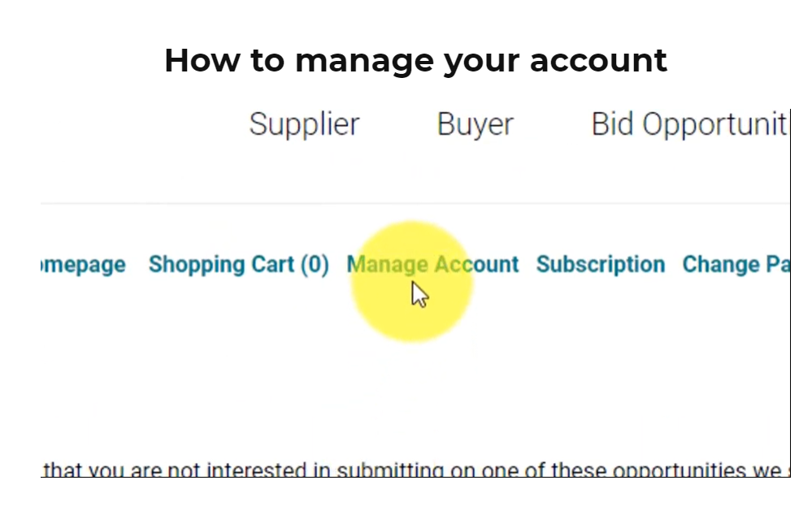Viewport: 812px width, 528px height.
Task: Open Supplier from the main header
Action: coord(304,123)
